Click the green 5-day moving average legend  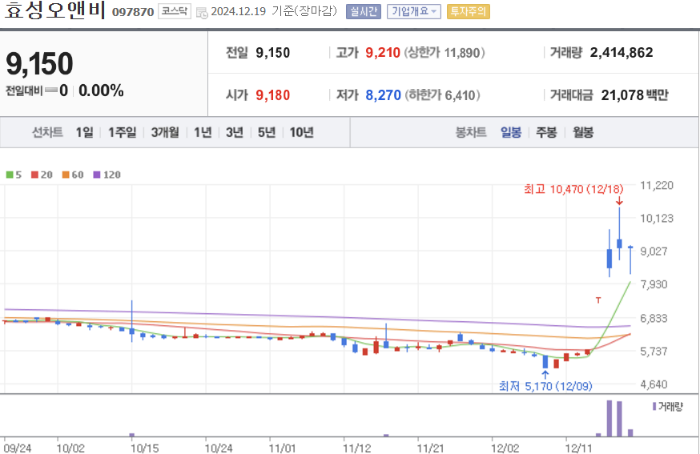click(x=14, y=175)
